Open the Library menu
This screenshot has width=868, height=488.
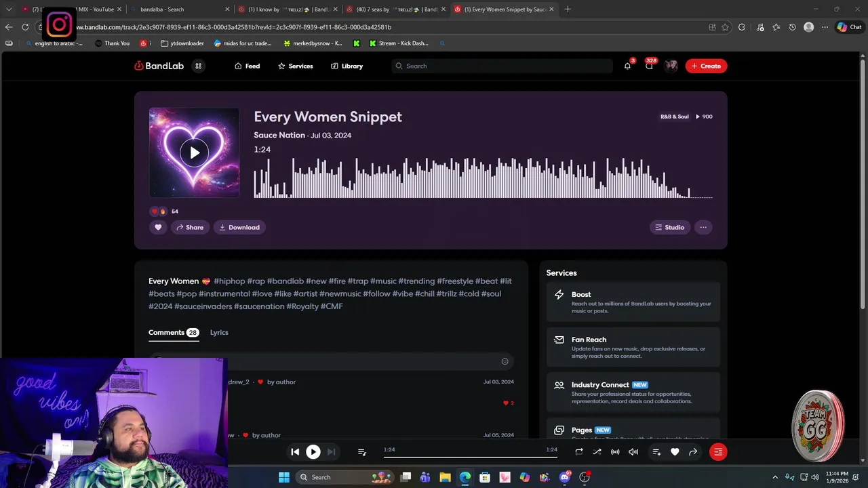point(347,66)
